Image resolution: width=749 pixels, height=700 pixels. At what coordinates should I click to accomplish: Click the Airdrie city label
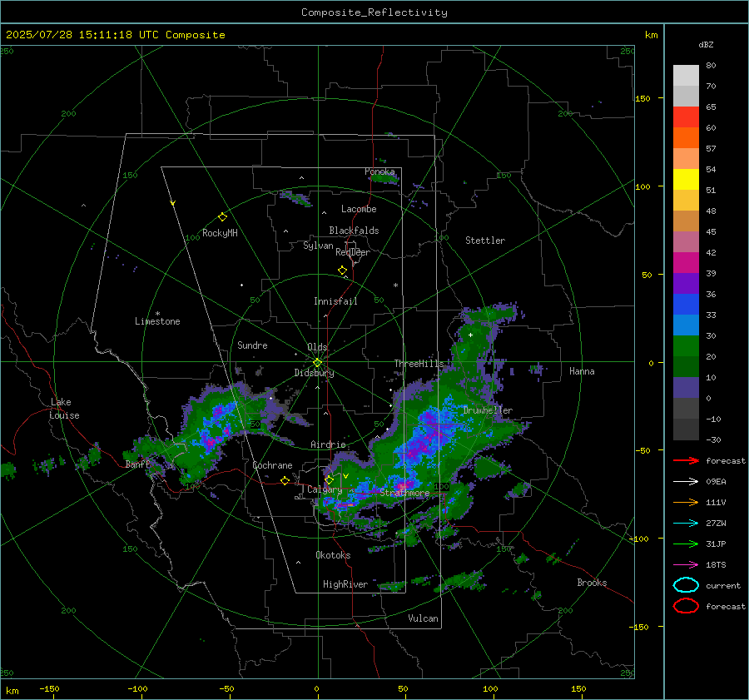point(328,444)
